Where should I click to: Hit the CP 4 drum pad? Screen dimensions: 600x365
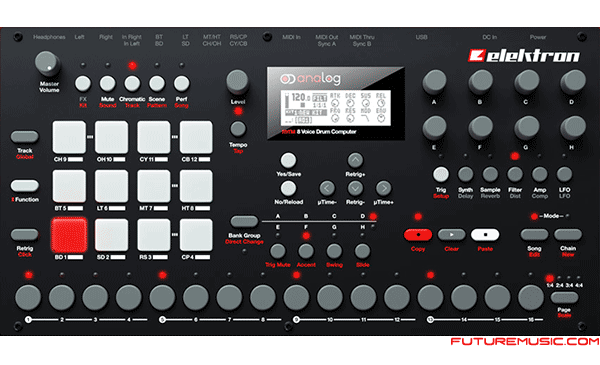(196, 235)
